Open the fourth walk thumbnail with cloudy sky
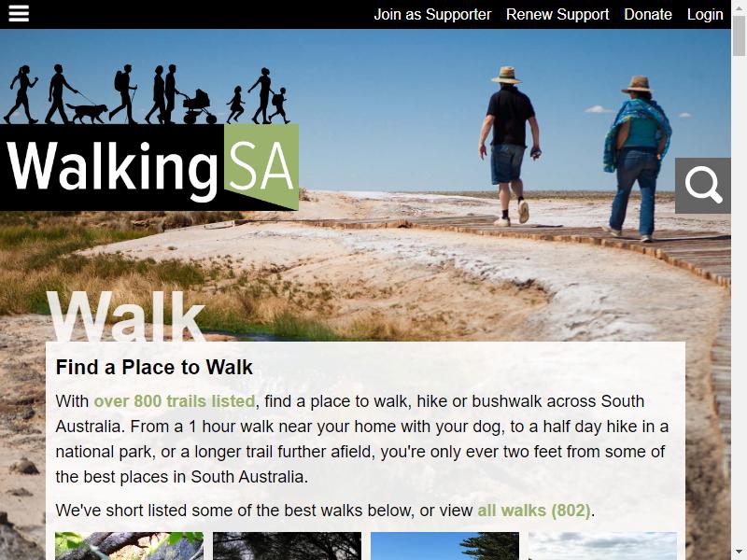The height and width of the screenshot is (560, 747). pyautogui.click(x=602, y=546)
